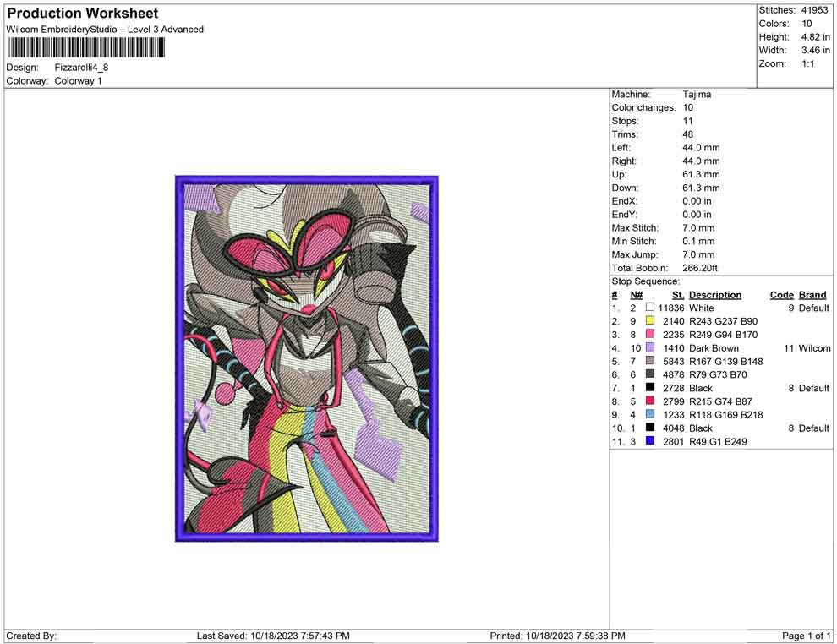The image size is (837, 644).
Task: Click the Stops value 11
Action: (687, 121)
